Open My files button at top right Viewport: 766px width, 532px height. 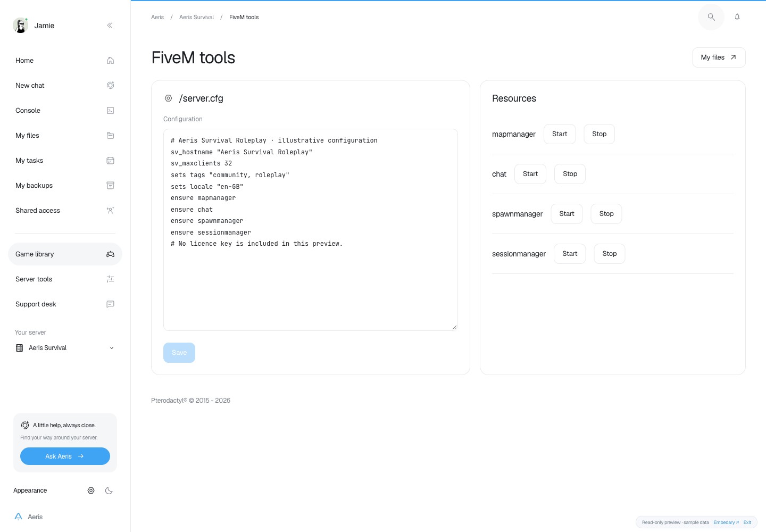pyautogui.click(x=719, y=57)
